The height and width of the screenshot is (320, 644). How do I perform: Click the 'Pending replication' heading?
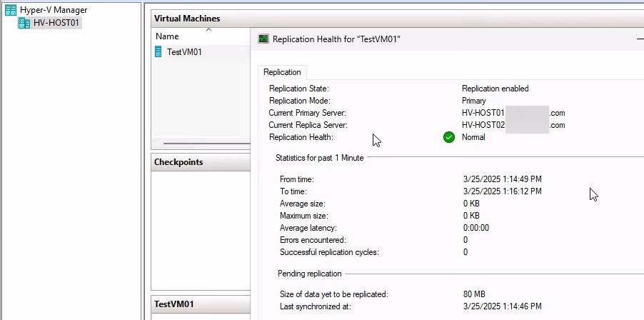pos(310,274)
